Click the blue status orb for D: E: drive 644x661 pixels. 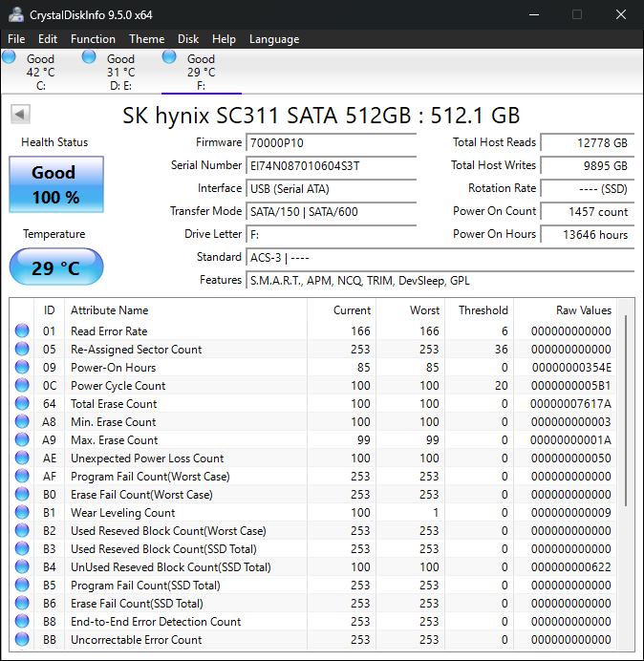(89, 57)
